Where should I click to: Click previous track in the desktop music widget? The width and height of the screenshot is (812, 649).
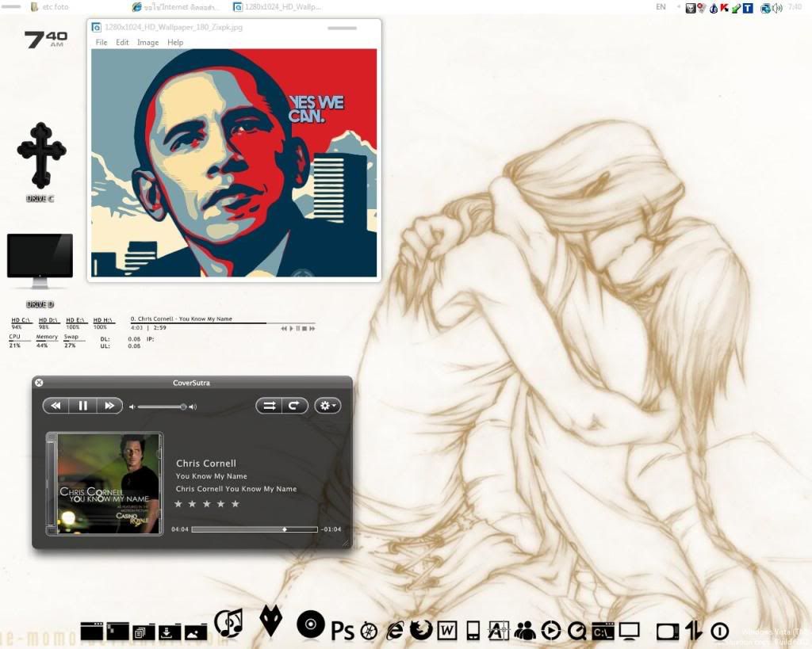tap(284, 329)
